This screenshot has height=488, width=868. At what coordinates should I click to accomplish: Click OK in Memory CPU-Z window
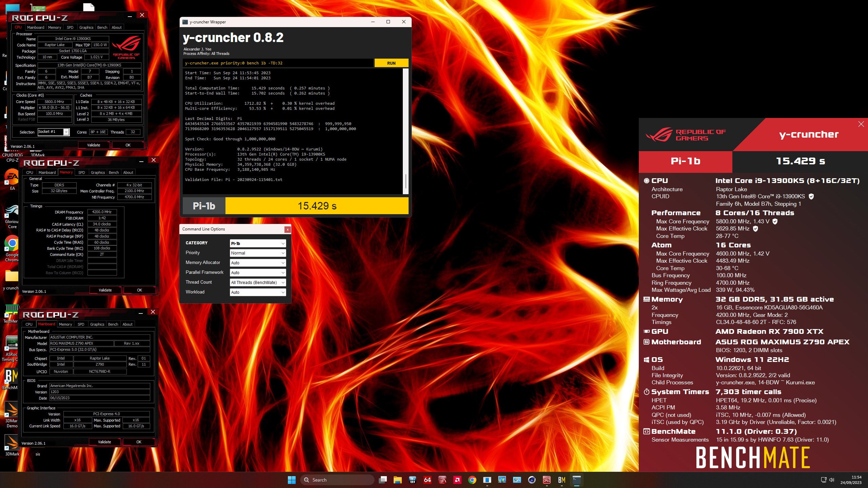[139, 290]
